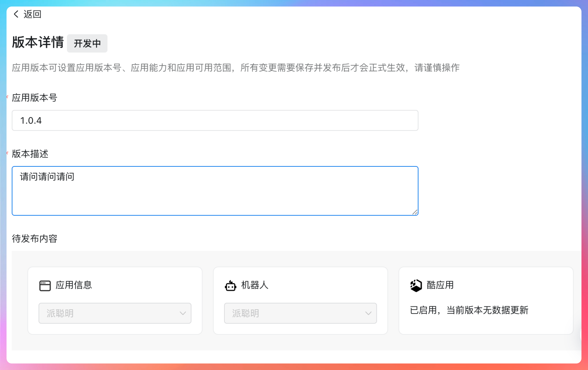Click the 酷应用 cube icon
Image resolution: width=588 pixels, height=370 pixels.
(416, 286)
